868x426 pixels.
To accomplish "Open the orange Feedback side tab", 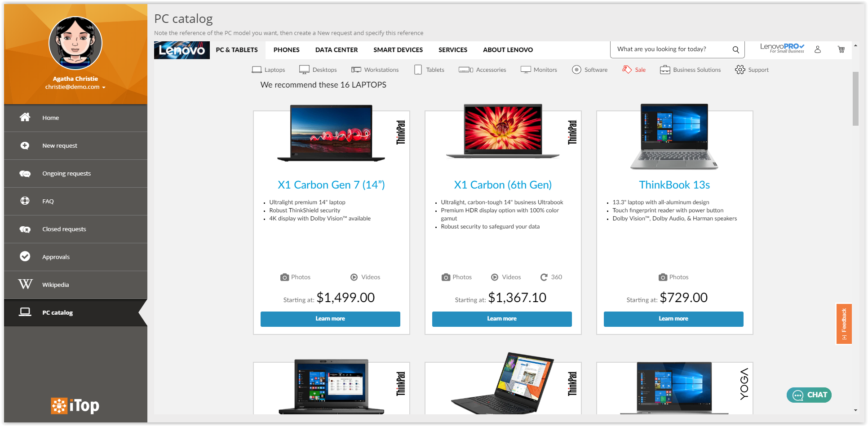I will [x=844, y=324].
